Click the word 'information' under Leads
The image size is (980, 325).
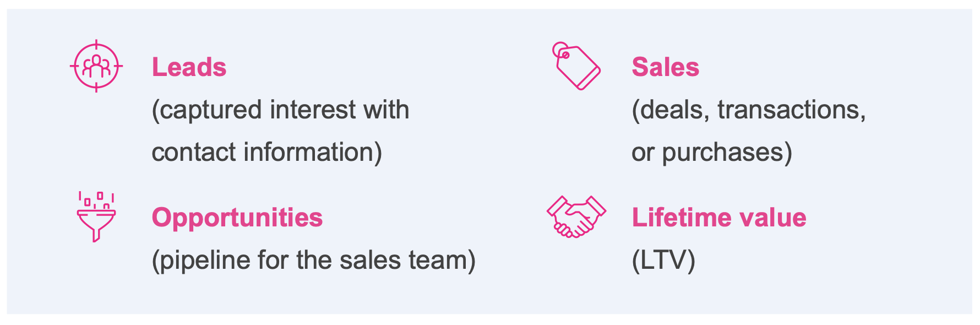pyautogui.click(x=313, y=152)
